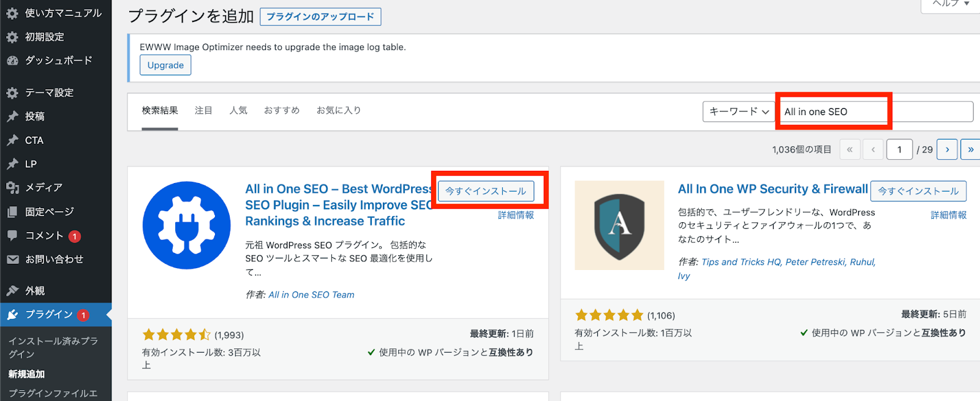Click the media icon beside メディア
Viewport: 980px width, 401px height.
click(12, 188)
